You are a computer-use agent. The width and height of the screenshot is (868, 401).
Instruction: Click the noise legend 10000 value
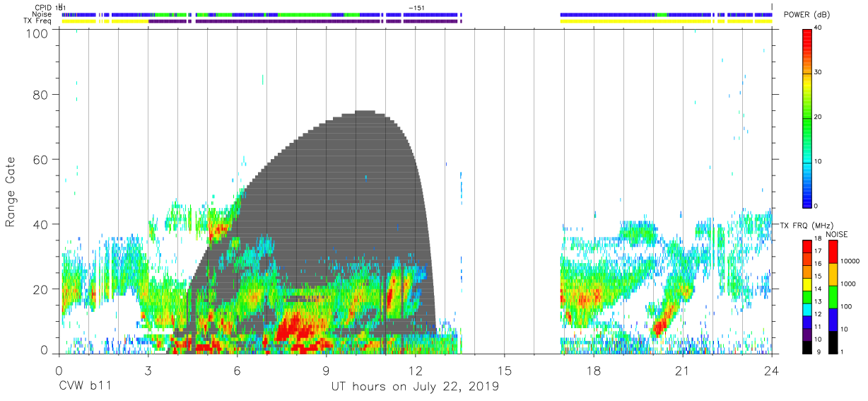coord(851,262)
